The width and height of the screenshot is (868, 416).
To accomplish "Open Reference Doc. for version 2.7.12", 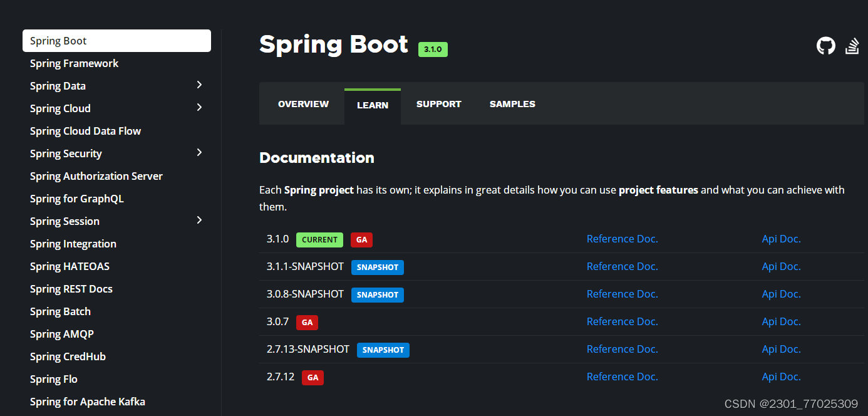I will tap(622, 377).
